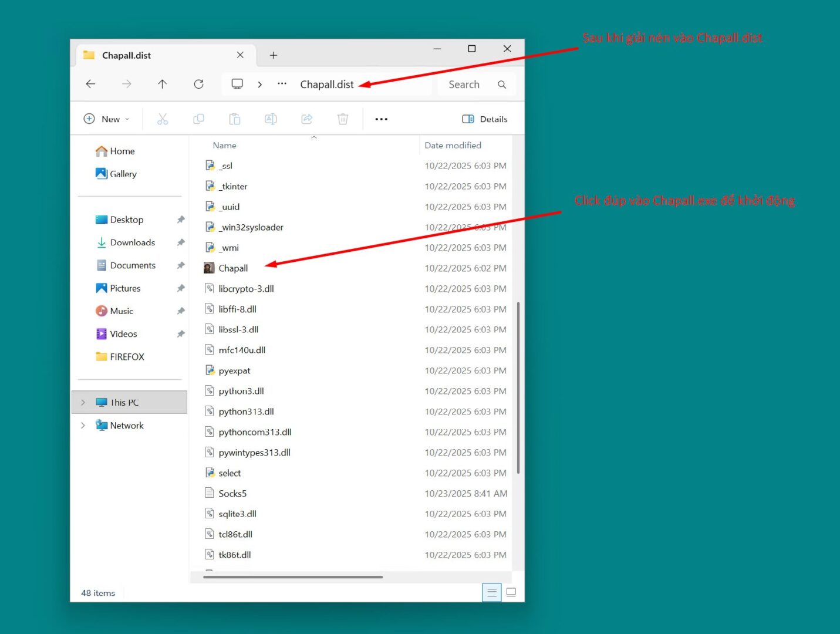
Task: Navigate back with the left arrow
Action: (90, 85)
